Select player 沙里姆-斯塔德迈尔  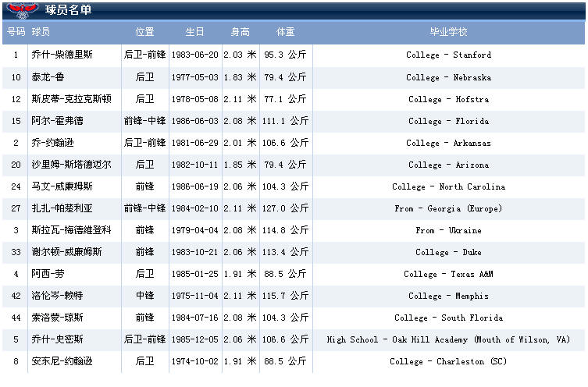[71, 165]
